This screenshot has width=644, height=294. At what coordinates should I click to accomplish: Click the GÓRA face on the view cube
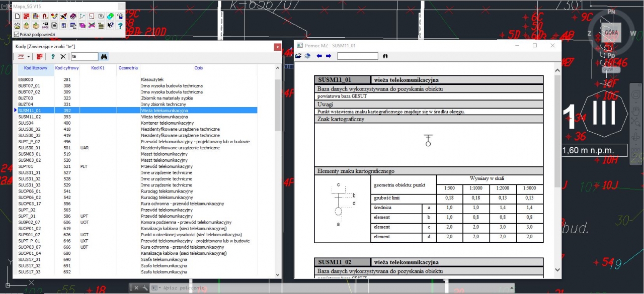pos(611,32)
